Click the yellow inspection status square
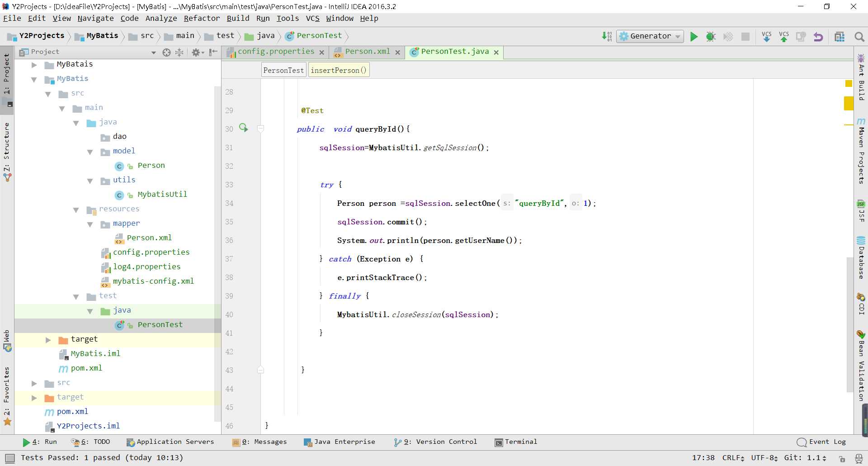Screen dimensions: 868x466 849,84
